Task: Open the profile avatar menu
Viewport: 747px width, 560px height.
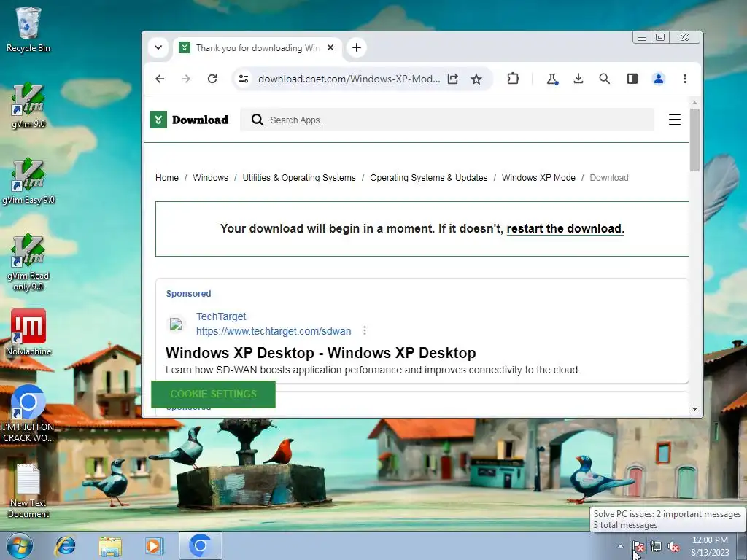Action: point(659,79)
